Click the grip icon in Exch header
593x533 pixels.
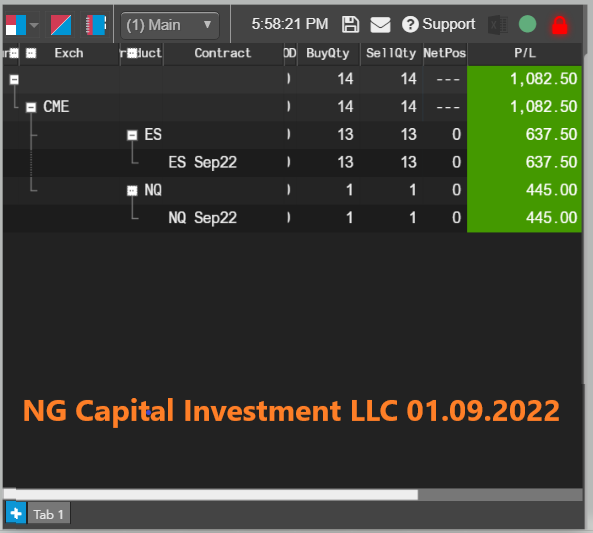pos(31,54)
